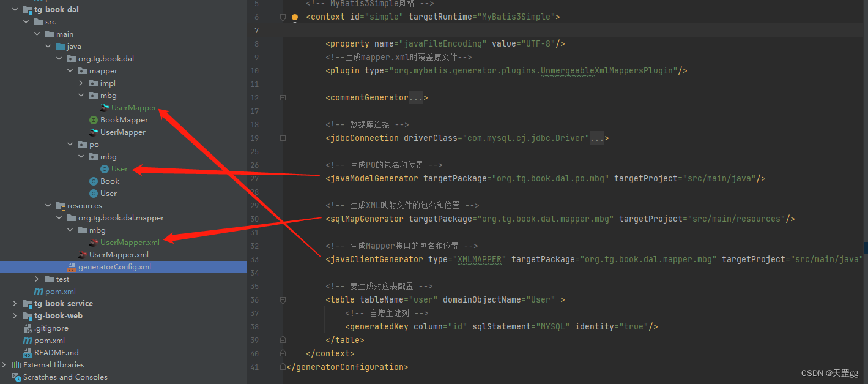This screenshot has width=868, height=384.
Task: Click the tg-book-service module icon
Action: click(27, 304)
